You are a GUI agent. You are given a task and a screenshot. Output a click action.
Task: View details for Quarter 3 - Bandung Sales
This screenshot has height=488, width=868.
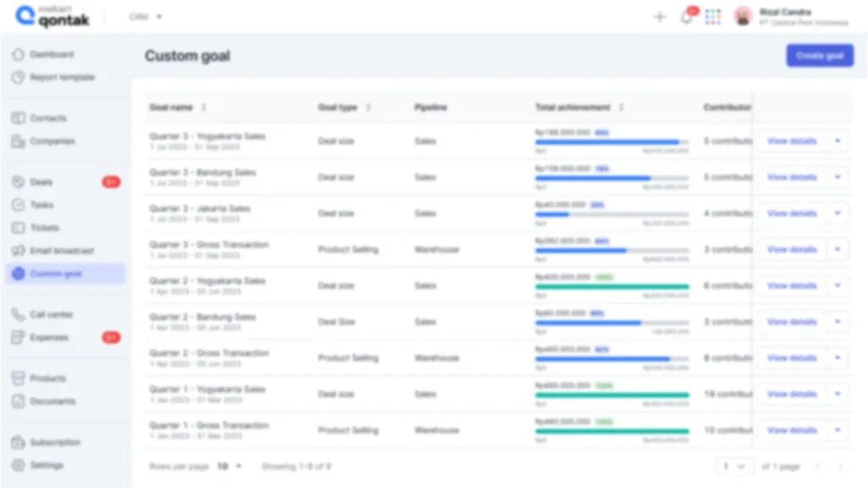point(792,178)
